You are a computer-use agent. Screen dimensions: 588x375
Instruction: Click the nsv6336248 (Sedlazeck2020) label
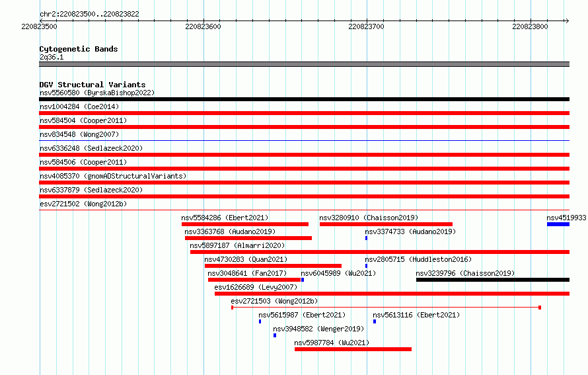point(91,148)
